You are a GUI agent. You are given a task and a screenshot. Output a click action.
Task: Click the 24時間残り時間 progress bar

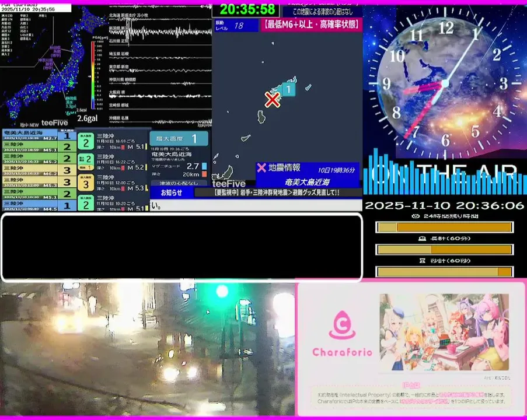click(444, 227)
